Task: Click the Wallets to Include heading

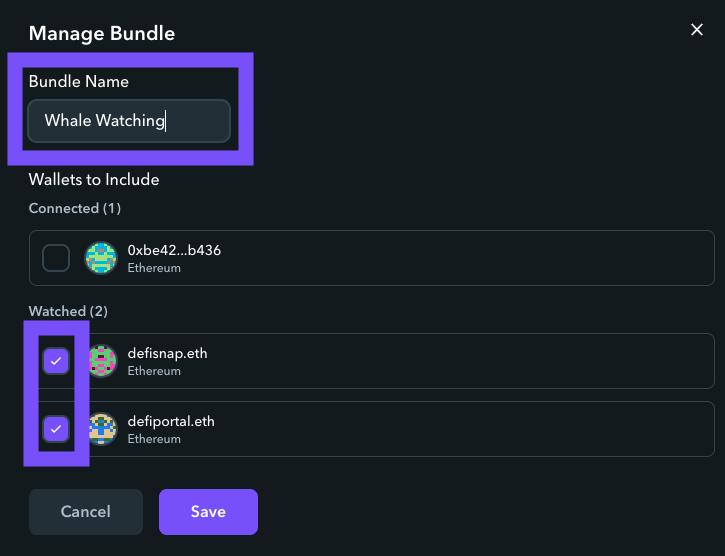Action: click(x=94, y=179)
